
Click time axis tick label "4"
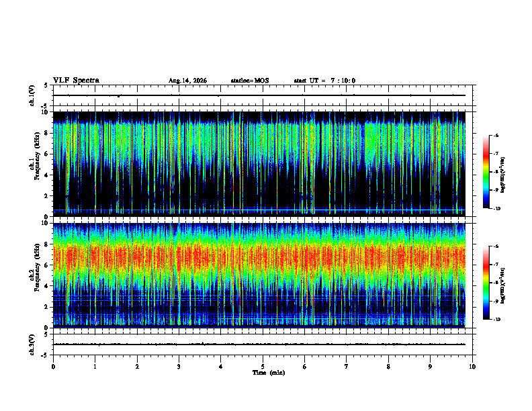[221, 367]
